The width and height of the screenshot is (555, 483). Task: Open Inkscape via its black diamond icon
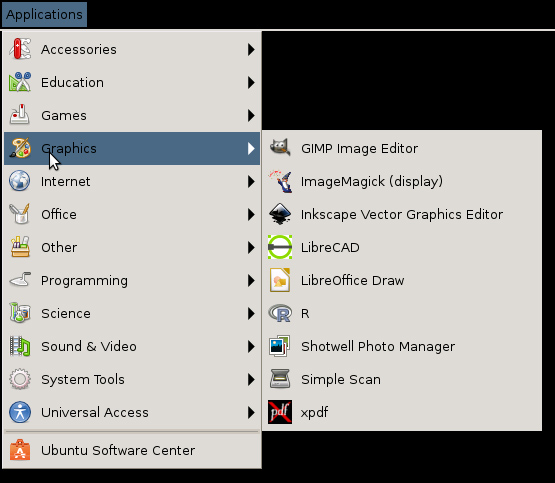click(280, 214)
